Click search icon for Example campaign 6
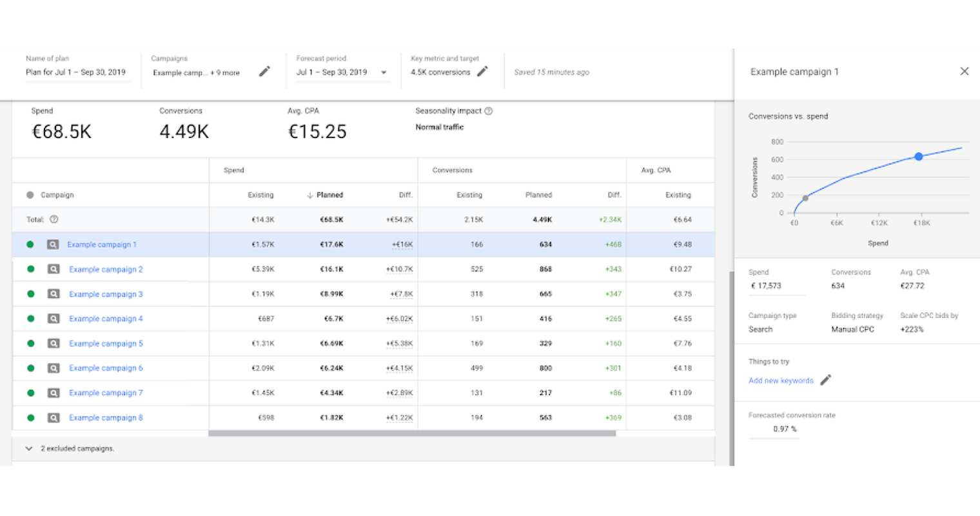Screen dimensions: 980x516 (54, 368)
